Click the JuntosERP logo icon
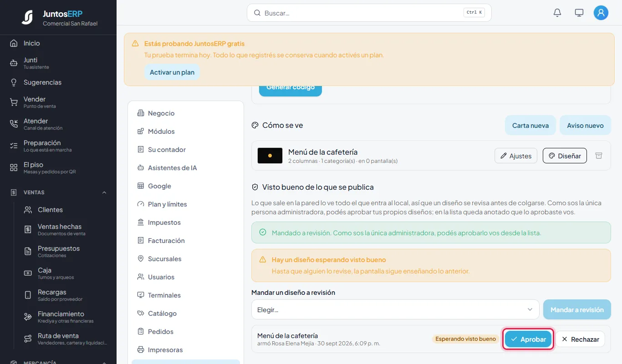Viewport: 622px width, 364px height. click(x=27, y=17)
